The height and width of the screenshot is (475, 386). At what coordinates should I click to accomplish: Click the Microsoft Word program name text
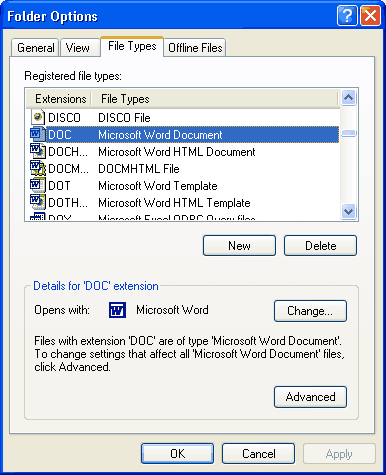coord(172,310)
